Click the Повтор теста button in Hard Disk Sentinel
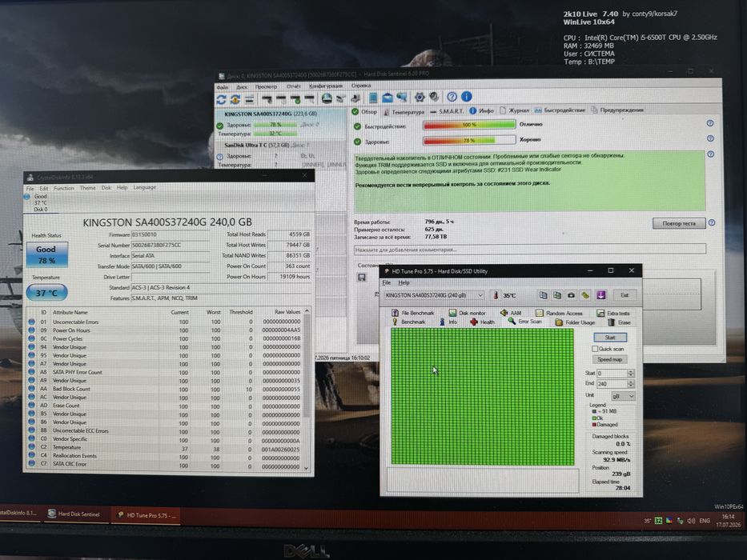This screenshot has width=747, height=560. point(679,223)
